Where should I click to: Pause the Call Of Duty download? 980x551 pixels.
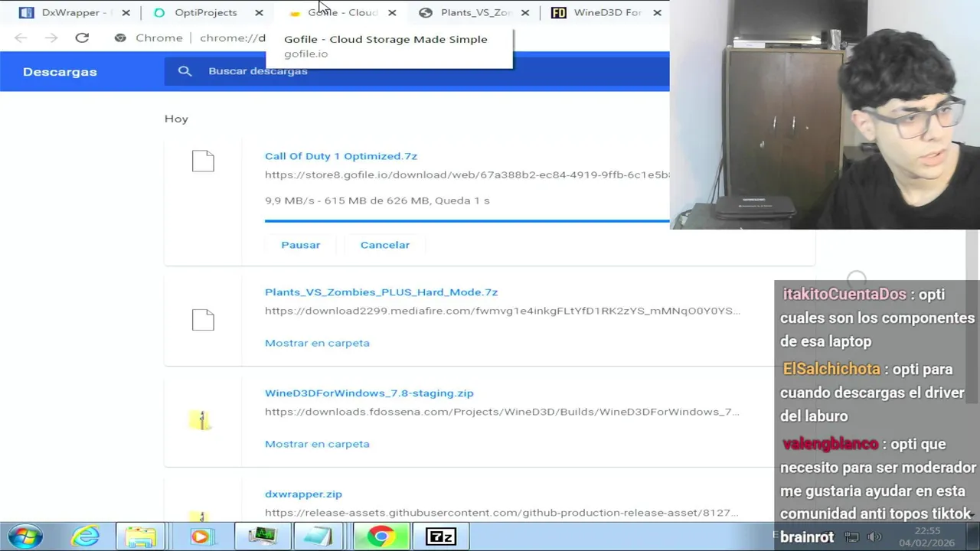300,245
